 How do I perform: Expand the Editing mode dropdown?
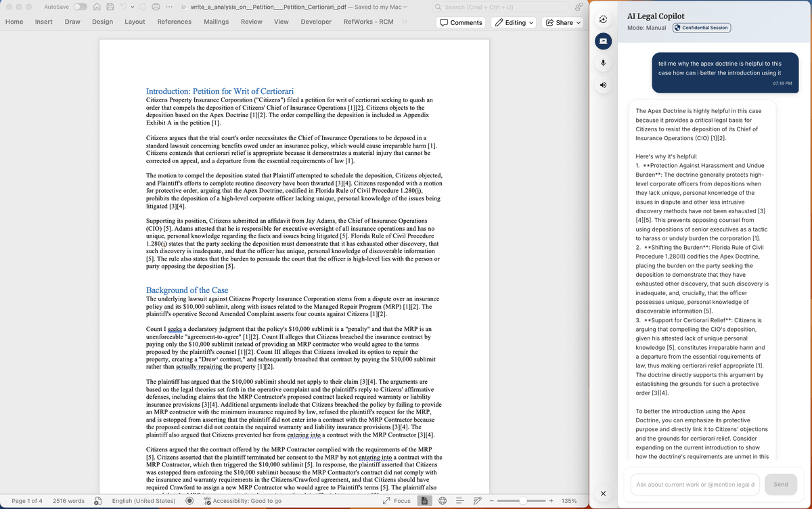tap(515, 22)
